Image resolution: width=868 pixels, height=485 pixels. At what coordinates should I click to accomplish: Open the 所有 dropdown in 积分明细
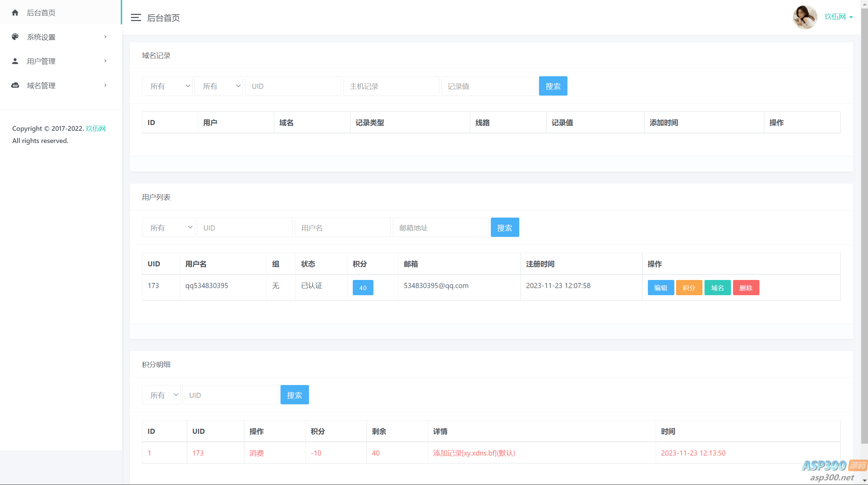tap(161, 395)
